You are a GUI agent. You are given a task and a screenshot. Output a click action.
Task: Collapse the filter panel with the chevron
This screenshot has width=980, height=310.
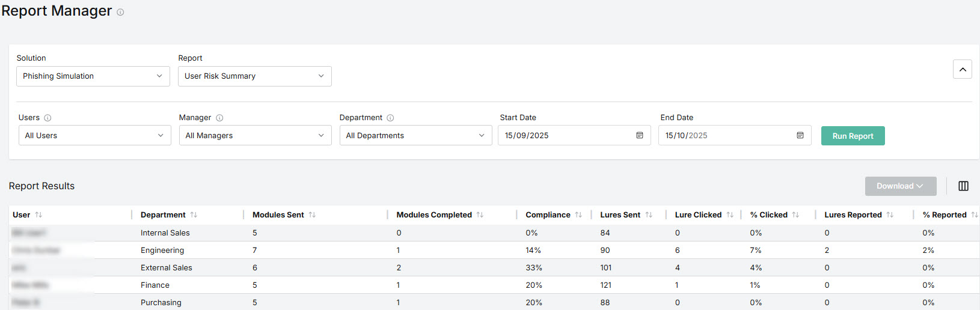tap(962, 69)
